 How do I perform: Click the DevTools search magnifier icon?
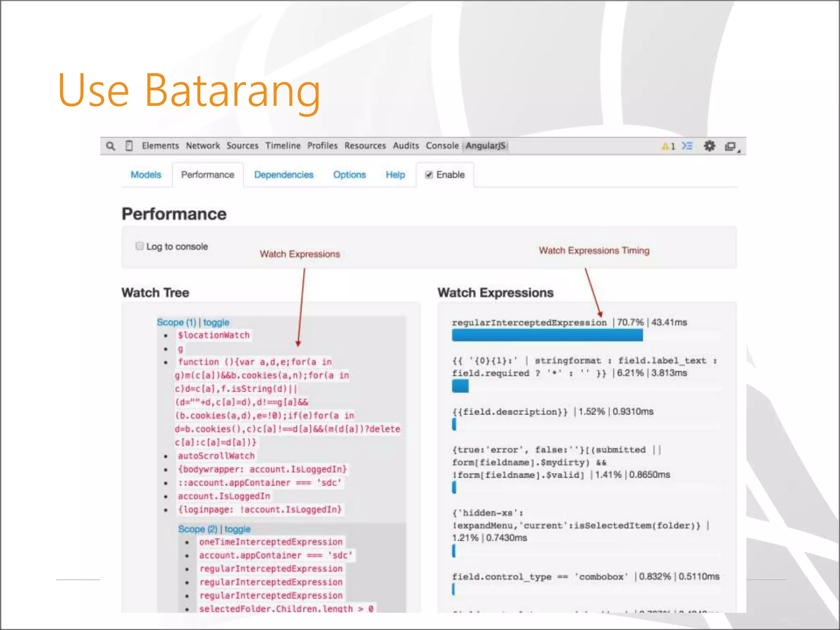coord(110,146)
